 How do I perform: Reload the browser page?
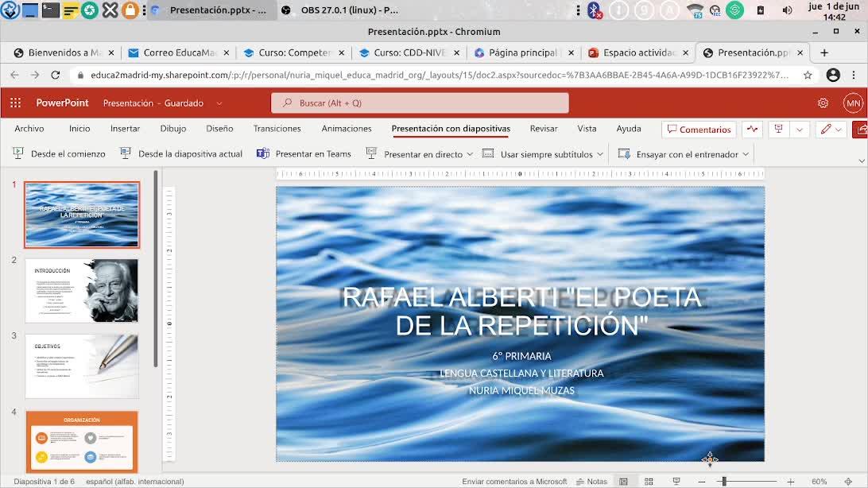tap(56, 75)
